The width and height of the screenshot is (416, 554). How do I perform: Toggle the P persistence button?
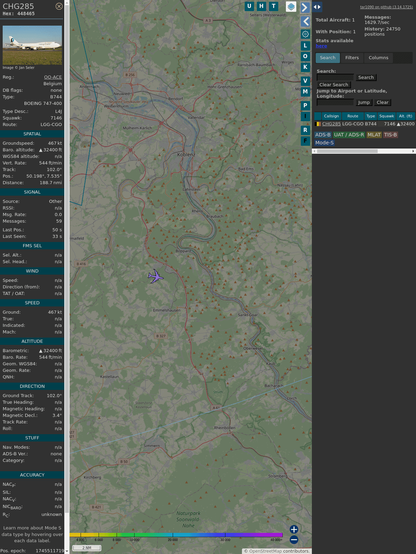click(305, 105)
